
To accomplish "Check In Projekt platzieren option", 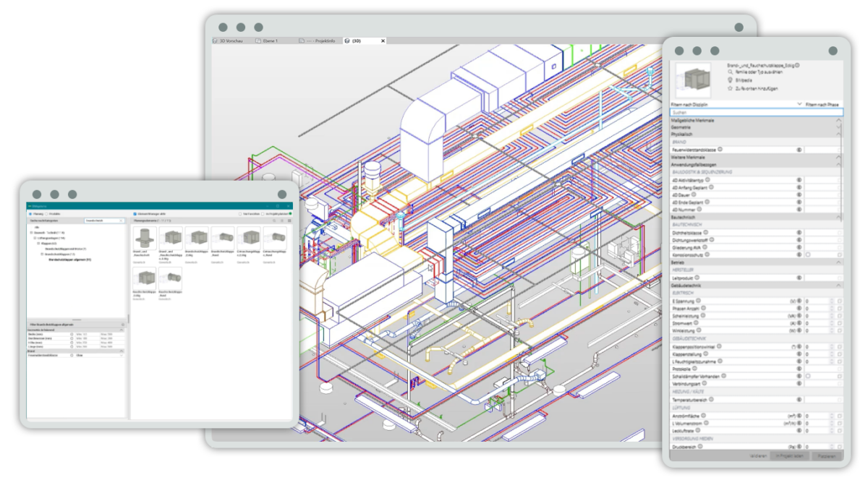I will (x=262, y=213).
